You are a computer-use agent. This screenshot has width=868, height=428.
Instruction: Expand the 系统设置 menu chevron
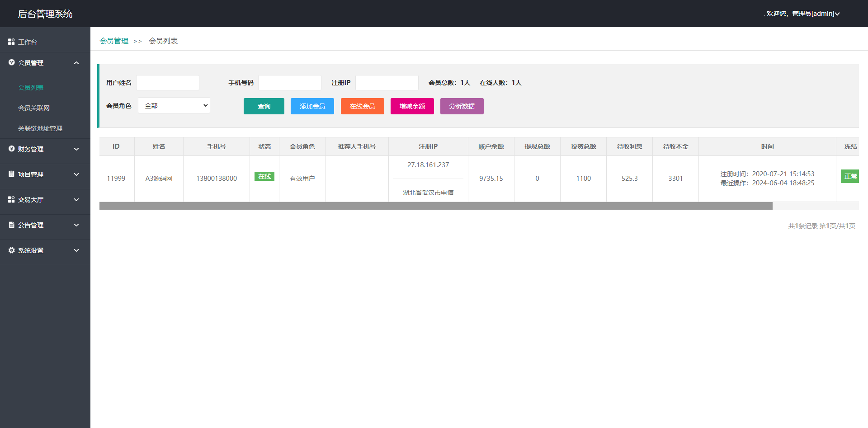click(x=76, y=250)
